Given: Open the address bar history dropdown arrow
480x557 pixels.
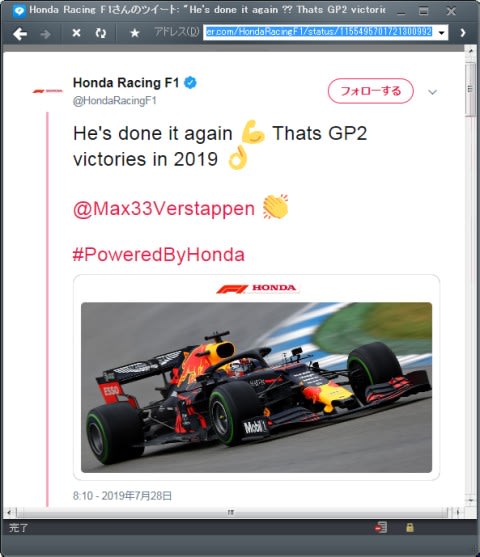Looking at the screenshot, I should click(441, 33).
